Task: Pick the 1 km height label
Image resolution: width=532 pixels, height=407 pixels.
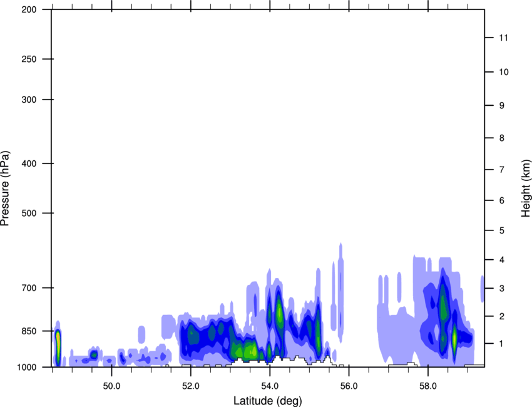Action: click(x=501, y=344)
